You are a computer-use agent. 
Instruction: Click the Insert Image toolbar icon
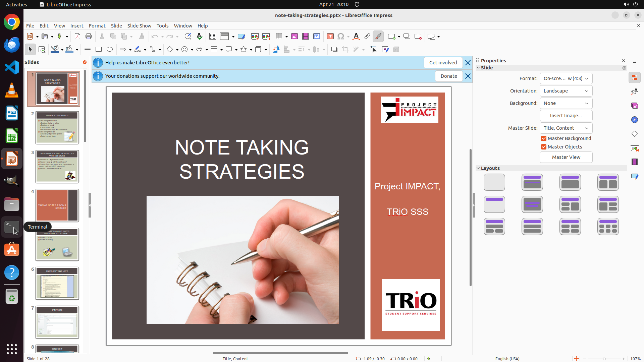294,37
